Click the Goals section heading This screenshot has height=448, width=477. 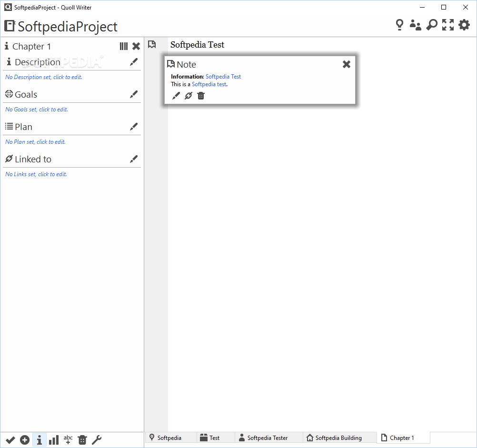(26, 95)
